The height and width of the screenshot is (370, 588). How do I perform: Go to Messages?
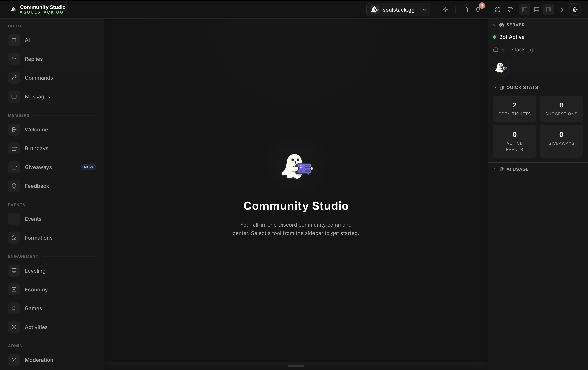[52, 96]
